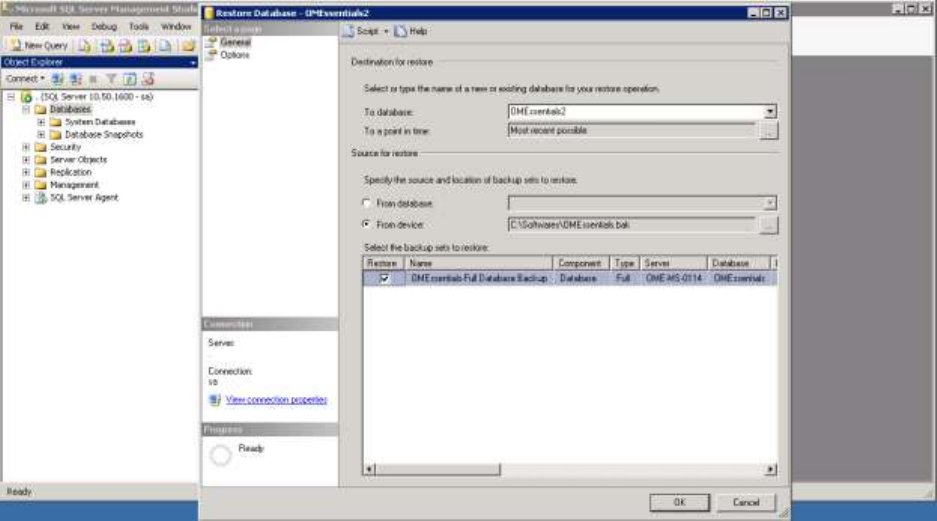Expand the Server Objects node

[26, 160]
